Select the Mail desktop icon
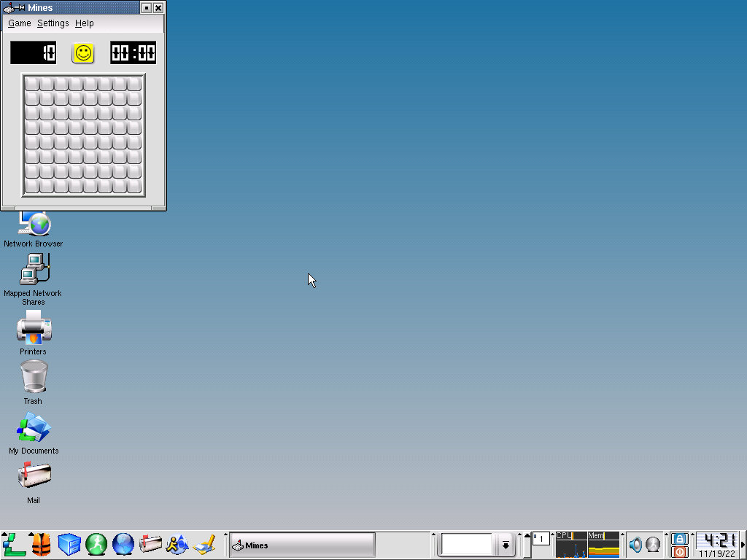 [34, 477]
